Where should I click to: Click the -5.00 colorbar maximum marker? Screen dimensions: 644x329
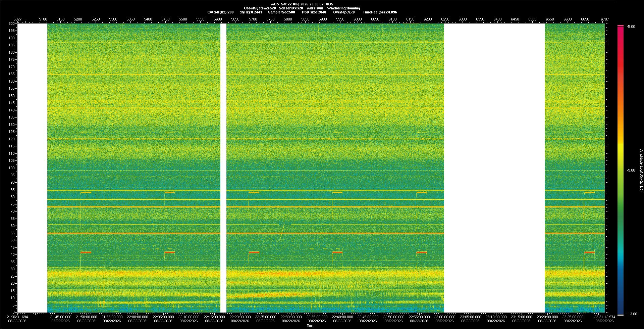[x=631, y=27]
